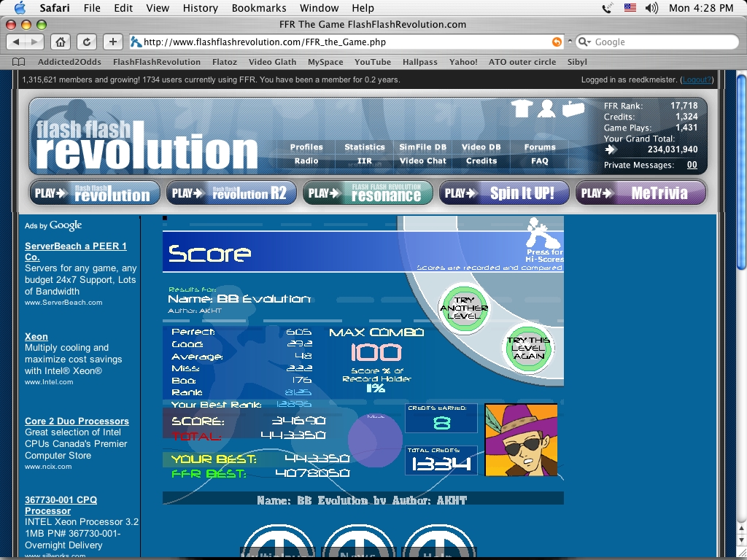
Task: Play Resonance game
Action: [x=368, y=192]
